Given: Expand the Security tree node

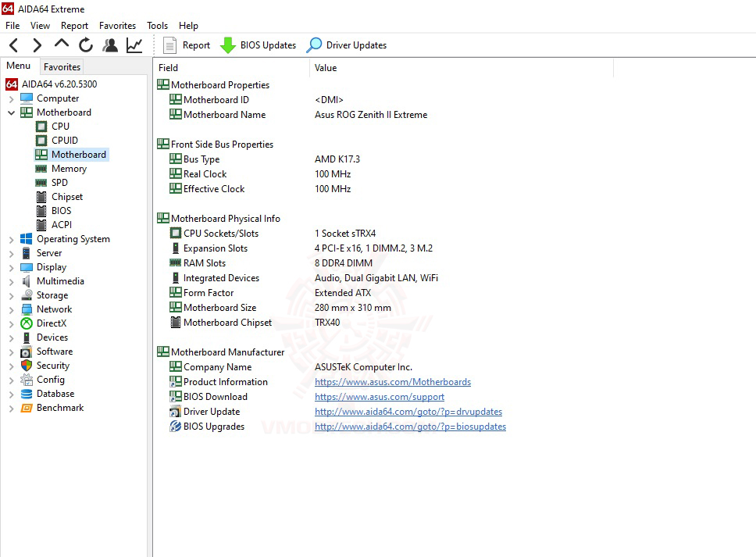Looking at the screenshot, I should (x=11, y=366).
